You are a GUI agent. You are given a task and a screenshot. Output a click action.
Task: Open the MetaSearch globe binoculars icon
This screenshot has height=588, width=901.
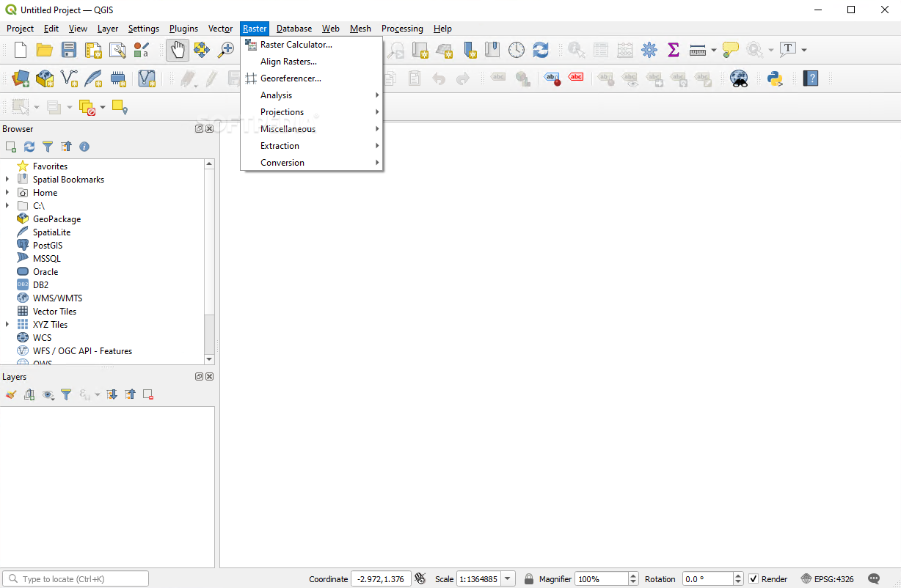[739, 78]
